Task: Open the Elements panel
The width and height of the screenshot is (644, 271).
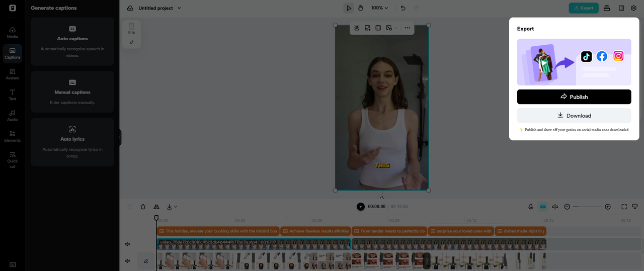Action: point(12,136)
